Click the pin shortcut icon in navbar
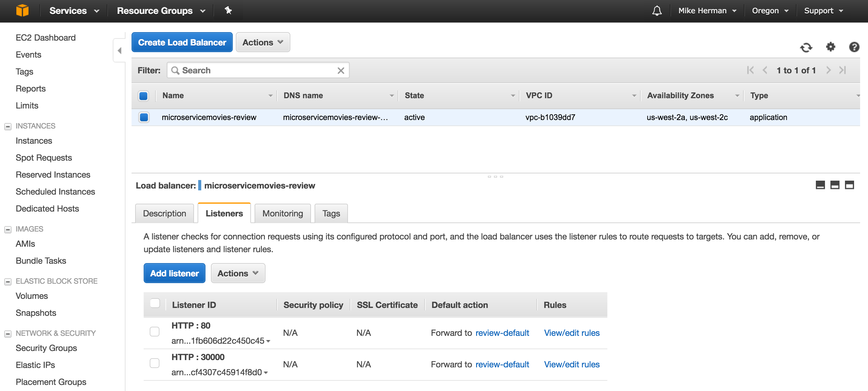Screen dimensions: 868x391 (229, 10)
